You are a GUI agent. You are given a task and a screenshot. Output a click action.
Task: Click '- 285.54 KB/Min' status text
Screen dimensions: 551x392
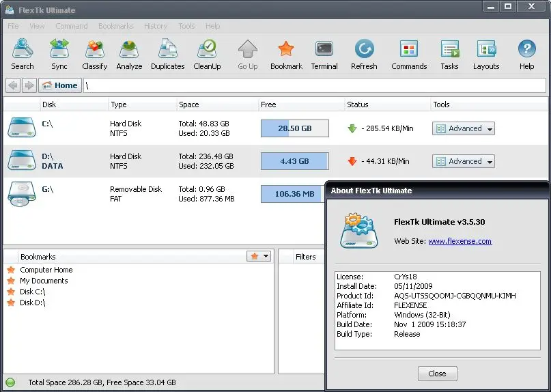[387, 128]
